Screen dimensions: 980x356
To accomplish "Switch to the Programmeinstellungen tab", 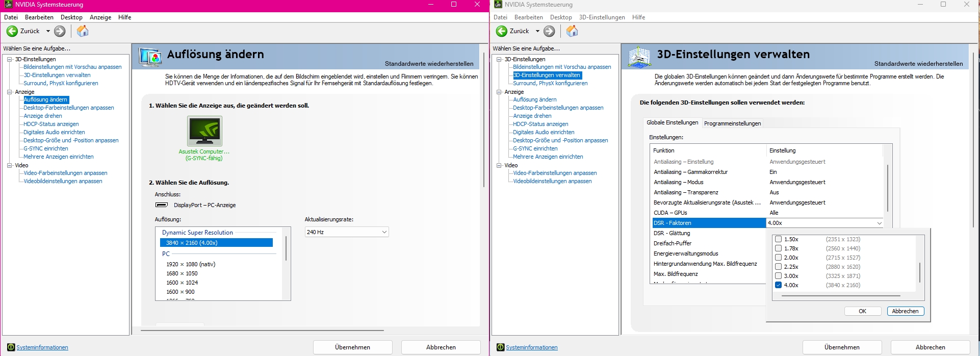I will 732,123.
